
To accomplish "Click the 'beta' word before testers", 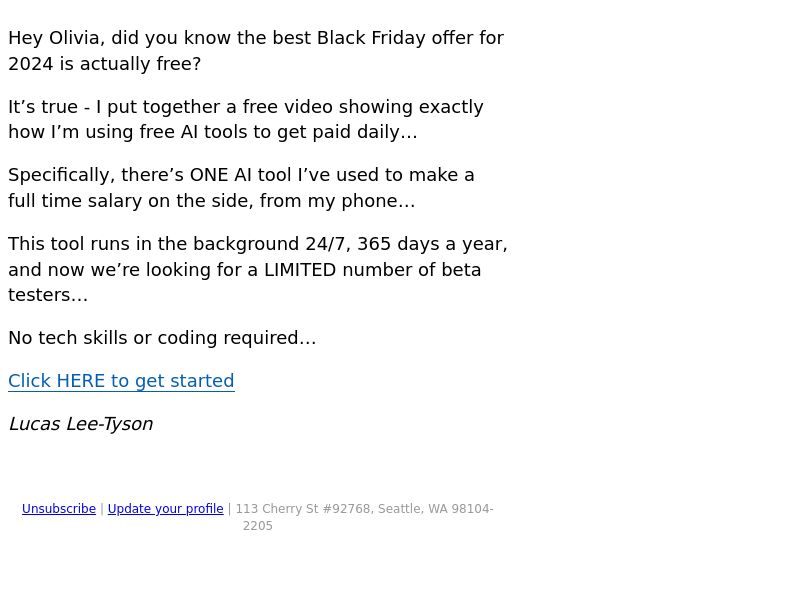I will (461, 269).
